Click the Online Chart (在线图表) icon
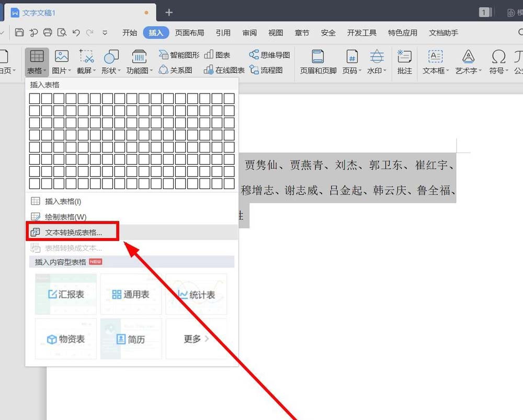 pos(224,70)
